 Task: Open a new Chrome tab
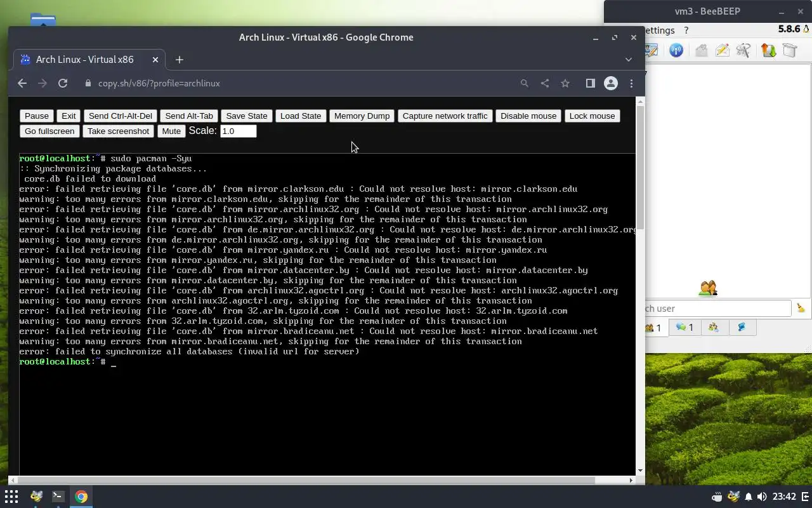tap(180, 60)
